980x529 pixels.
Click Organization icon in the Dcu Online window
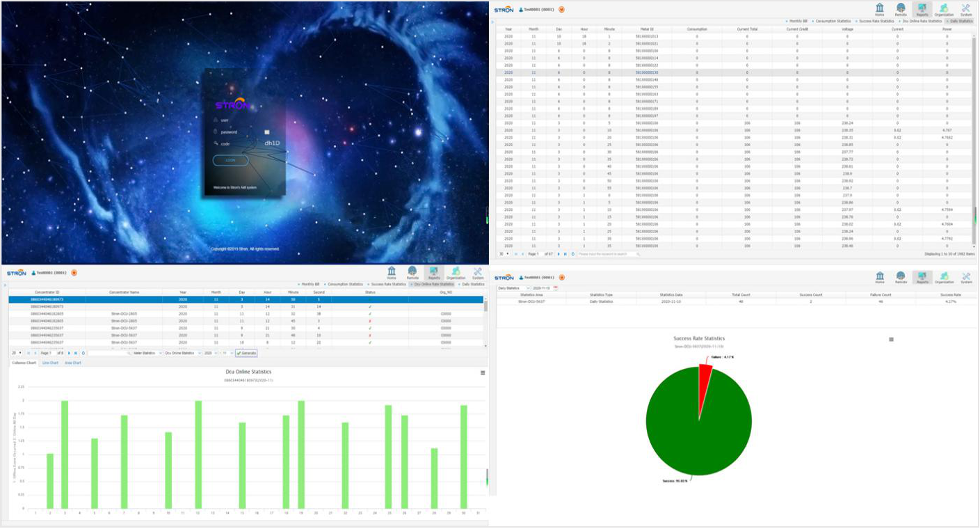pyautogui.click(x=456, y=273)
